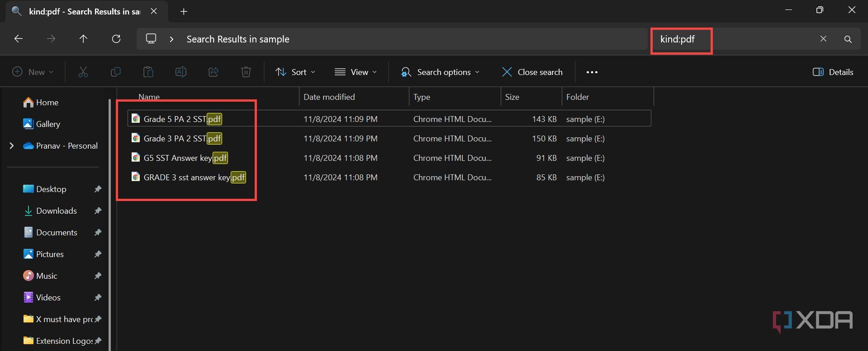The height and width of the screenshot is (351, 868).
Task: Expand the View options dropdown
Action: [356, 72]
